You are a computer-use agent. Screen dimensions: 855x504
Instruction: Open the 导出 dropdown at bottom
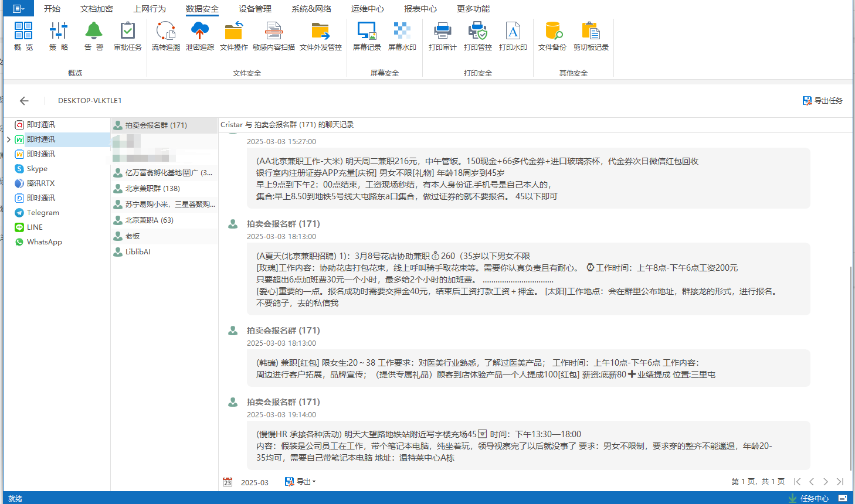(x=300, y=482)
